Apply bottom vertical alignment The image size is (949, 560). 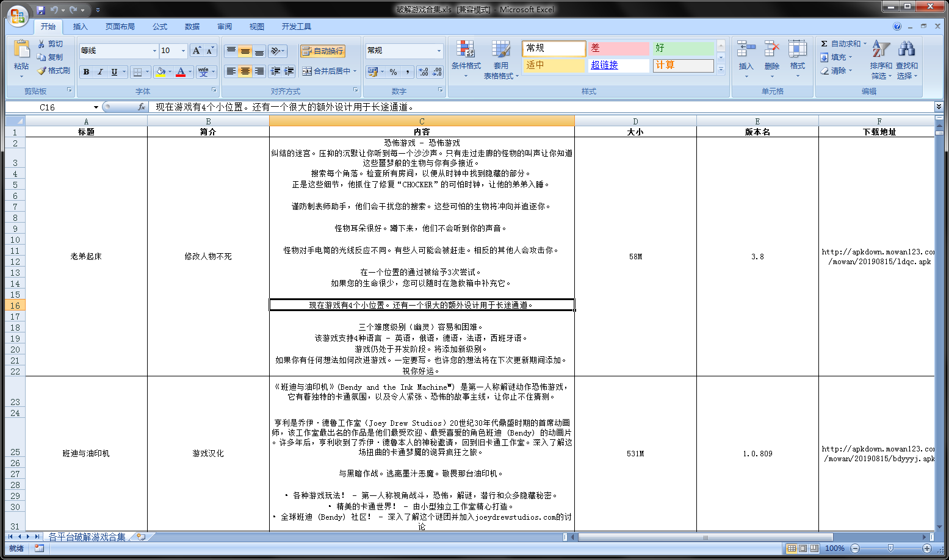tap(259, 51)
